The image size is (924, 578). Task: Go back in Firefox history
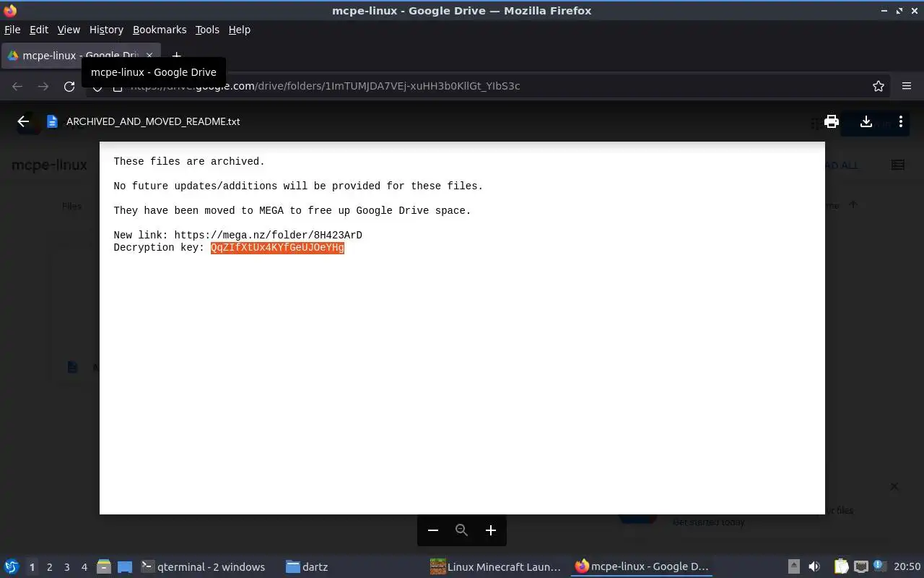17,86
